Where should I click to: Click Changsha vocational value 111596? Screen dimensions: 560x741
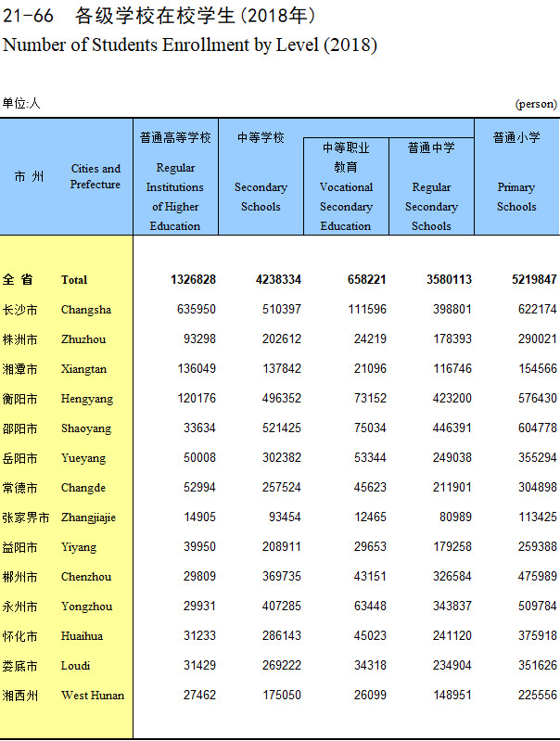(x=367, y=309)
